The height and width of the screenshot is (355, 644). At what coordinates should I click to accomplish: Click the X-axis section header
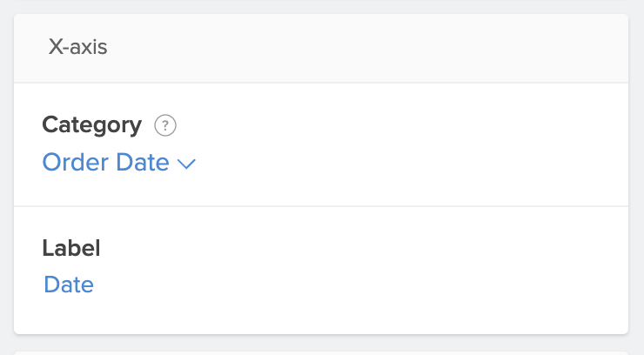(x=320, y=48)
